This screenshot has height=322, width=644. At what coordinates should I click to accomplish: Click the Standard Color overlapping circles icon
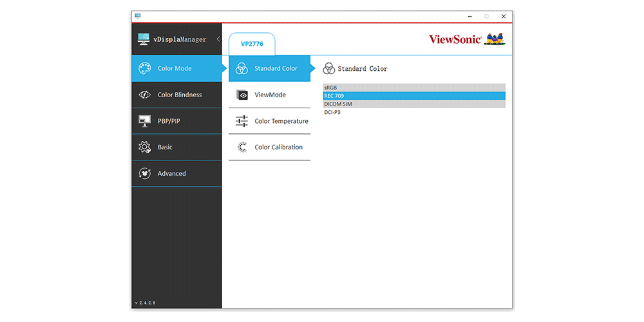(241, 69)
